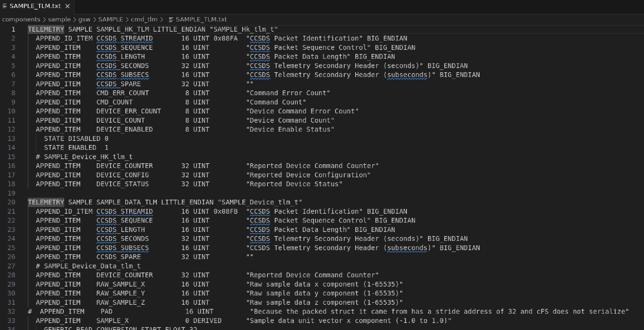Click line number 19 in the gutter
The image size is (644, 330).
(11, 193)
